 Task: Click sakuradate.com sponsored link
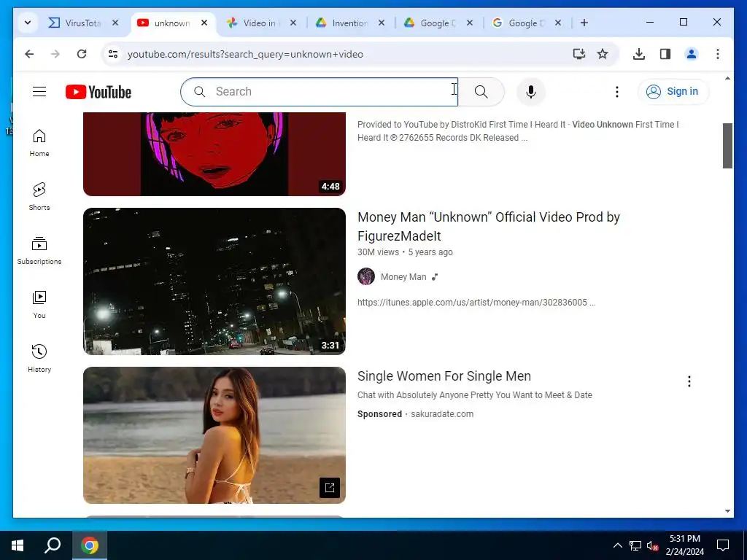[x=442, y=414]
